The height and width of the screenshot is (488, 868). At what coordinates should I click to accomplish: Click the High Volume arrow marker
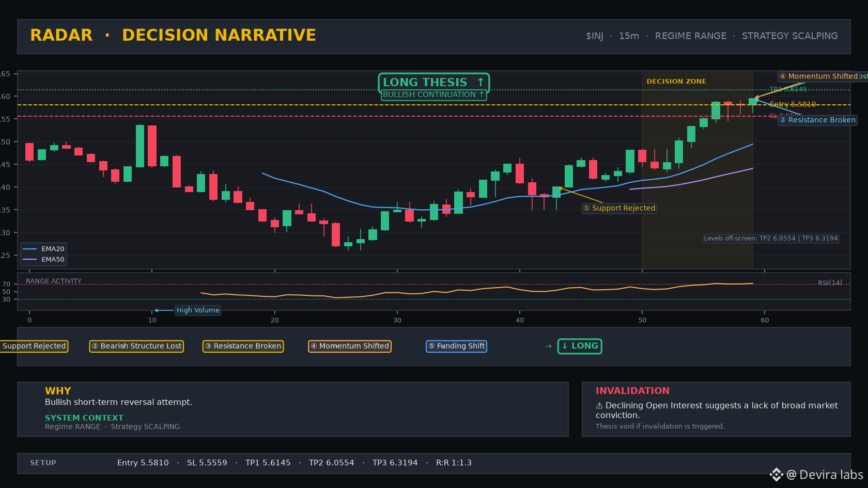(163, 310)
